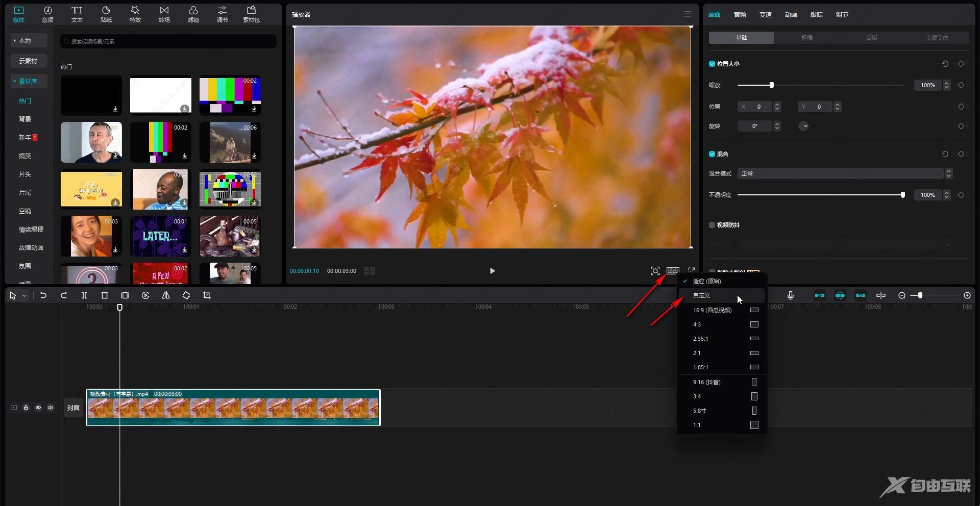Click the undo arrow in timeline toolbar
This screenshot has height=506, width=980.
pos(43,295)
